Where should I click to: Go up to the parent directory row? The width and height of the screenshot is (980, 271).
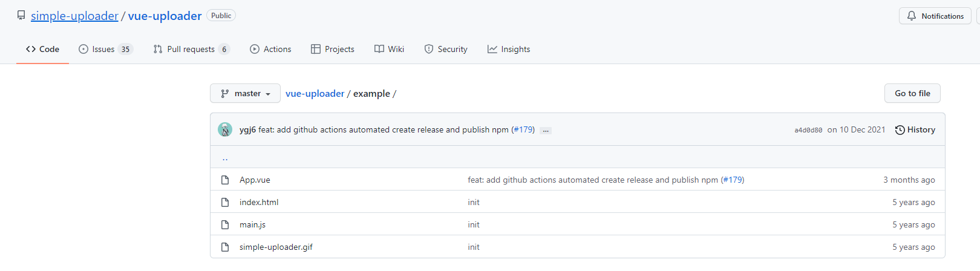(225, 158)
